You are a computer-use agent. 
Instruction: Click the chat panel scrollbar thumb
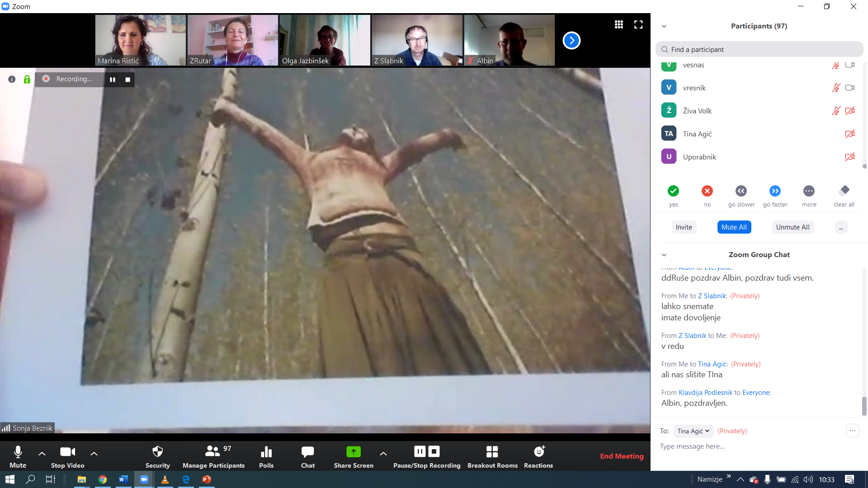(x=864, y=406)
